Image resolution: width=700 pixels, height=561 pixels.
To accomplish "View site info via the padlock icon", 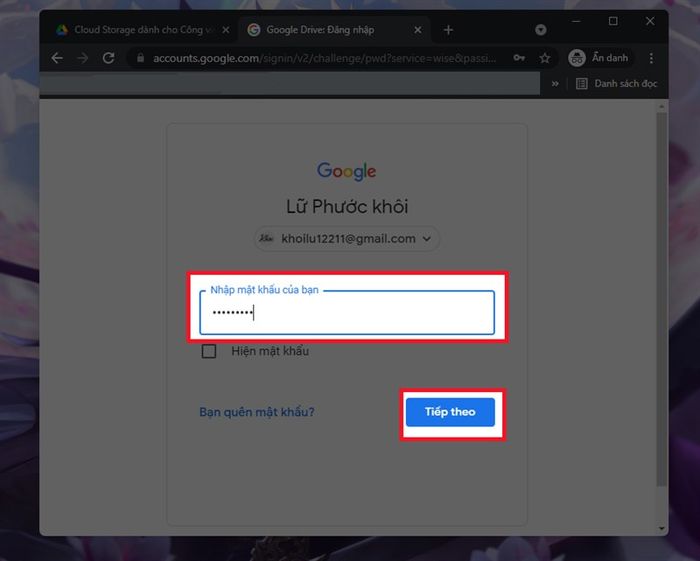I will [x=139, y=58].
